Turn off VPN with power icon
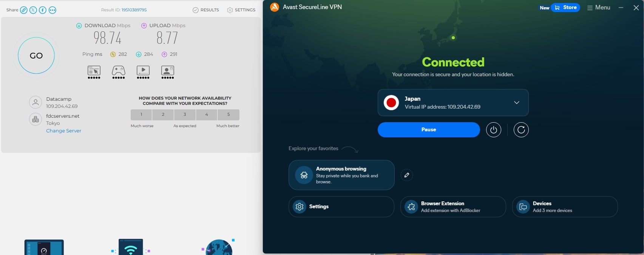The width and height of the screenshot is (644, 255). click(x=493, y=130)
